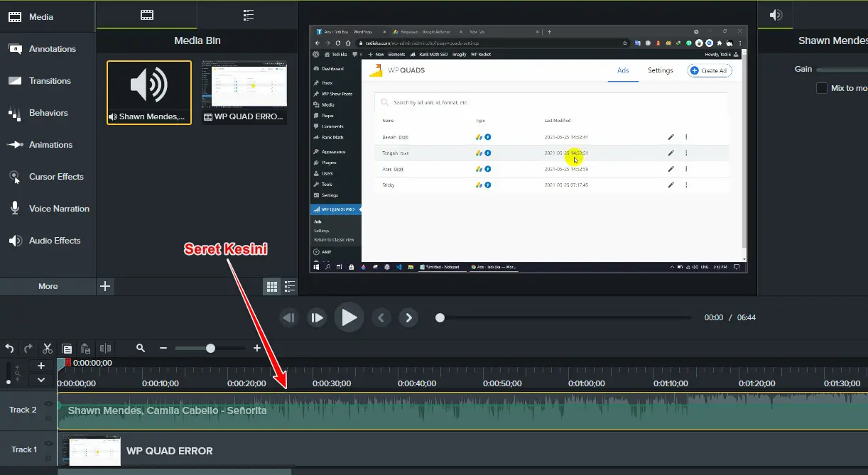This screenshot has width=868, height=475.
Task: Copy the selected clip
Action: pyautogui.click(x=67, y=349)
